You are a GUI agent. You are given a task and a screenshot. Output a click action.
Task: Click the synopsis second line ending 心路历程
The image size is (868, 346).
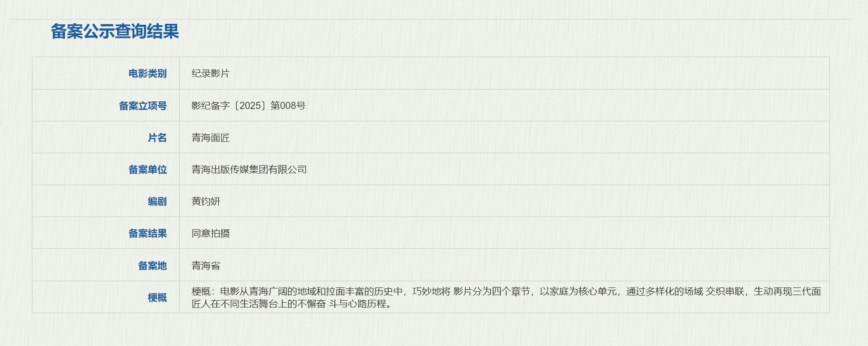[x=293, y=303]
